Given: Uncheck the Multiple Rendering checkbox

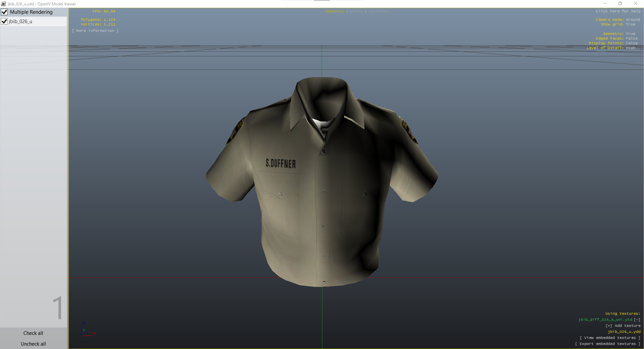Looking at the screenshot, I should [x=4, y=12].
